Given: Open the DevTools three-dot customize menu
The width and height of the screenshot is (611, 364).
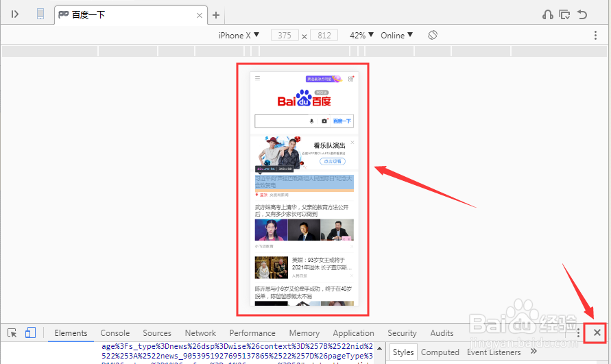Looking at the screenshot, I should pos(578,333).
